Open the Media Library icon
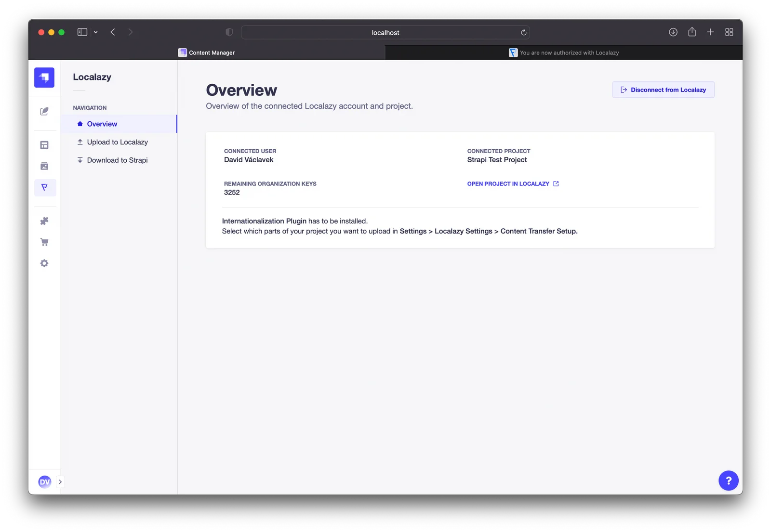 [44, 166]
